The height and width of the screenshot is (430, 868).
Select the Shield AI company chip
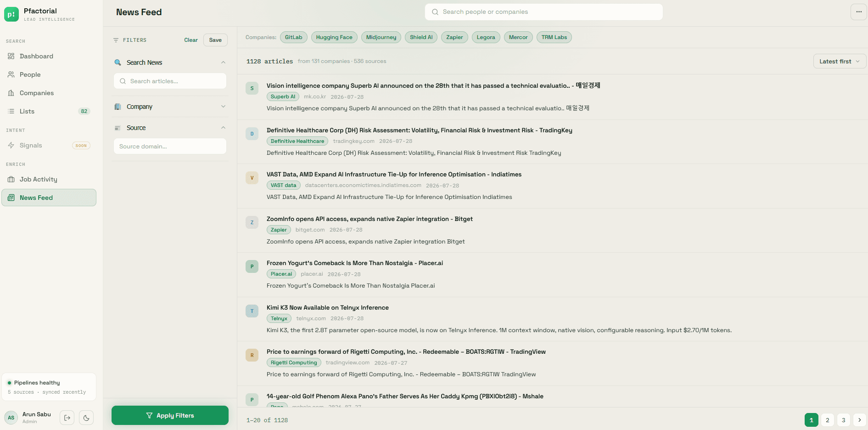click(x=421, y=37)
